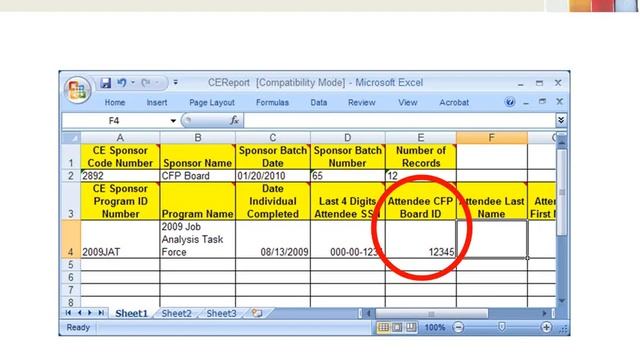Viewport: 640px width, 360px height.
Task: Click the 'CE Sponsor Program ID Number' cell
Action: (x=120, y=201)
